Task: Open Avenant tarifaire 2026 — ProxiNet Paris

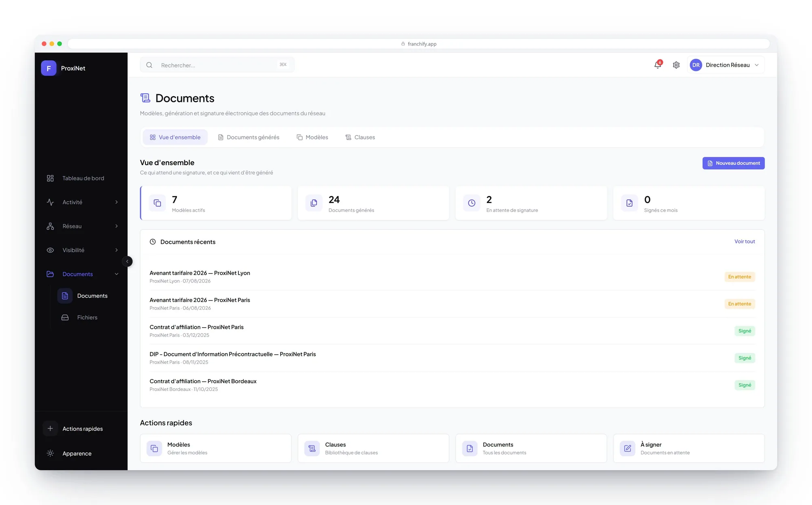Action: point(452,304)
